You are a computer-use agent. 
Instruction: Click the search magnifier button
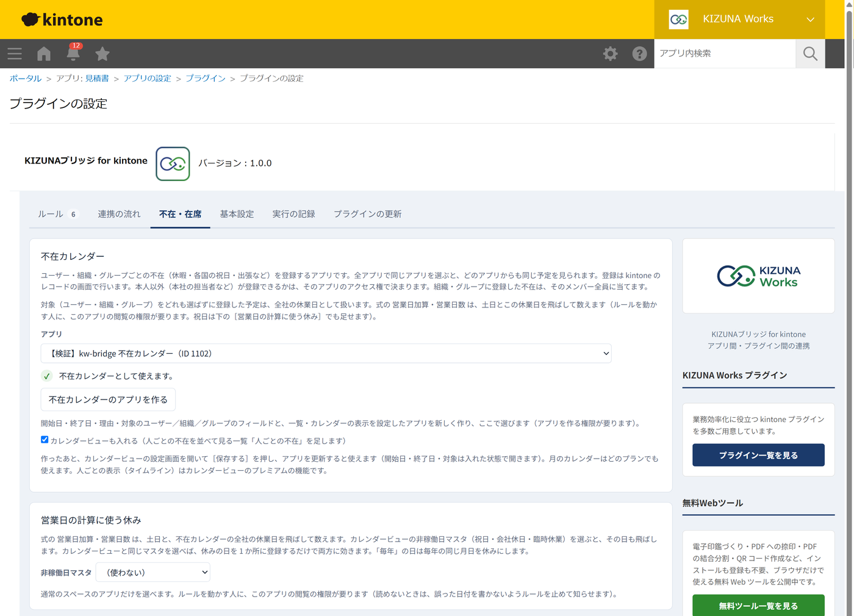coord(810,54)
